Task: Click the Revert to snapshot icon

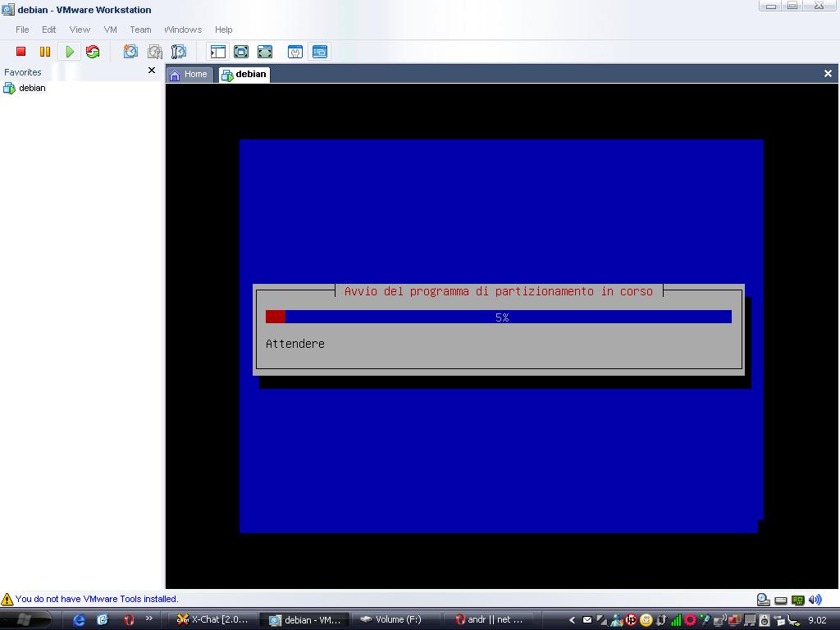Action: point(155,52)
